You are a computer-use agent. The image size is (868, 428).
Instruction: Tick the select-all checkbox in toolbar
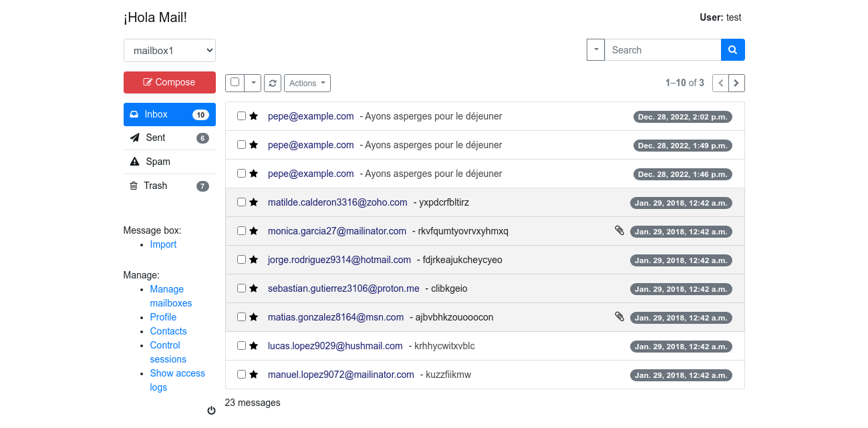click(235, 82)
